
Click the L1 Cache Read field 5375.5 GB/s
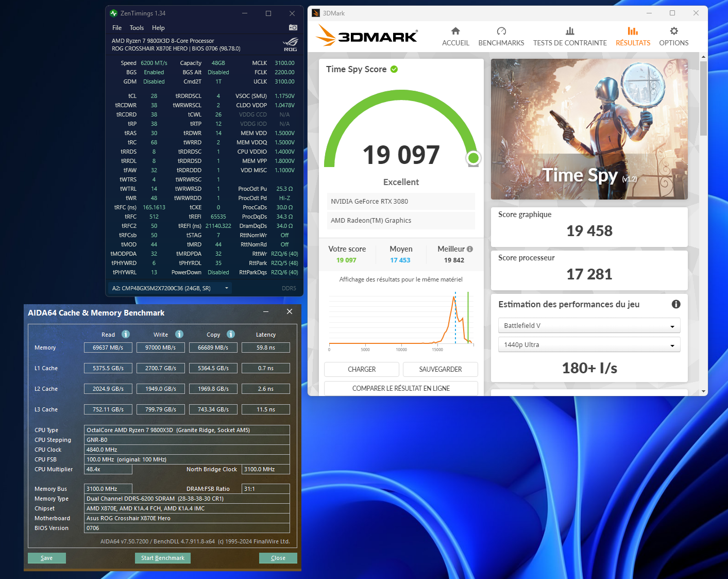coord(108,368)
